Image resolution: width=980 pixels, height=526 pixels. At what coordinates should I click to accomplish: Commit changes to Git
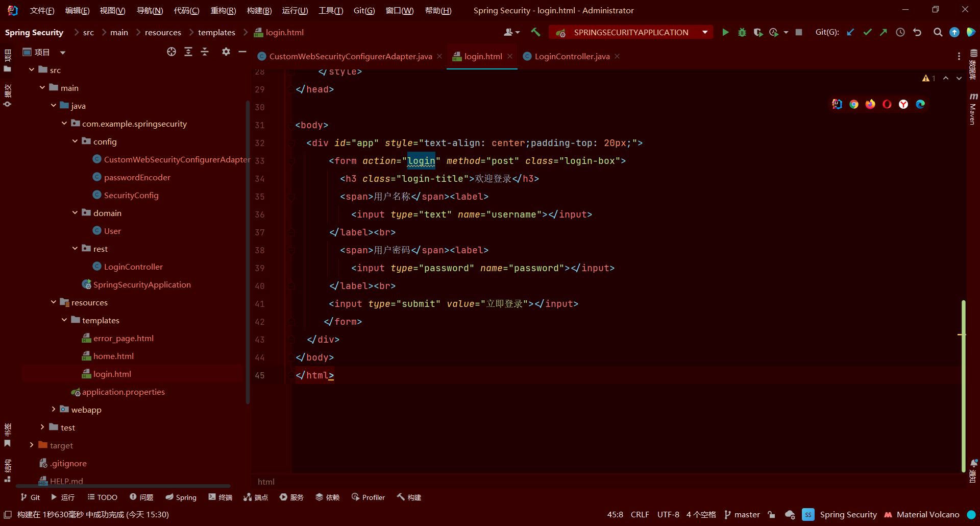click(867, 32)
